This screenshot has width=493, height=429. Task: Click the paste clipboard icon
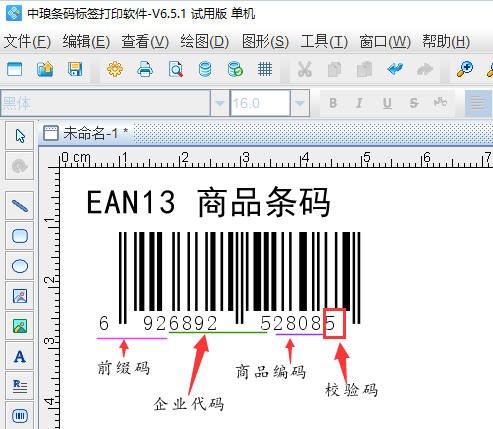point(364,69)
